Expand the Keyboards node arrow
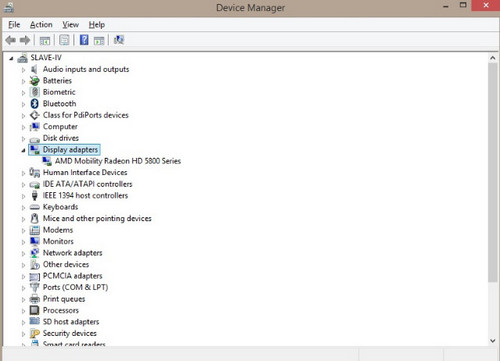This screenshot has width=500, height=361. pos(23,208)
